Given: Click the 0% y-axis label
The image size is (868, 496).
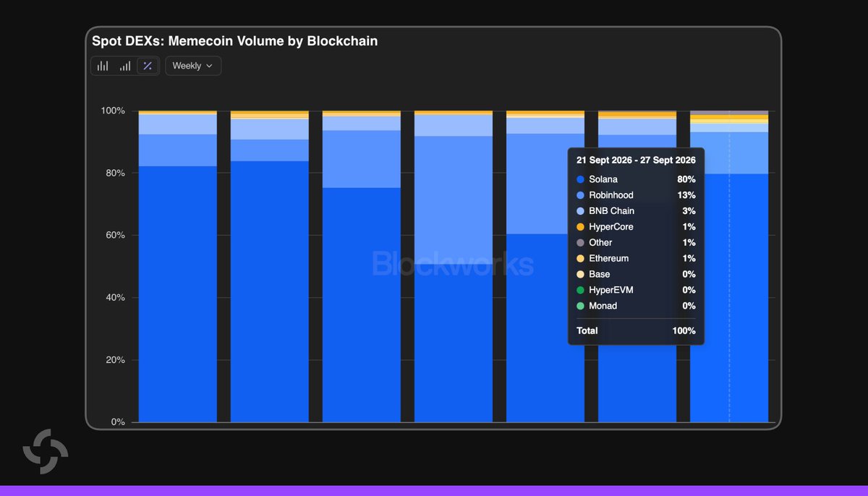Looking at the screenshot, I should point(118,422).
